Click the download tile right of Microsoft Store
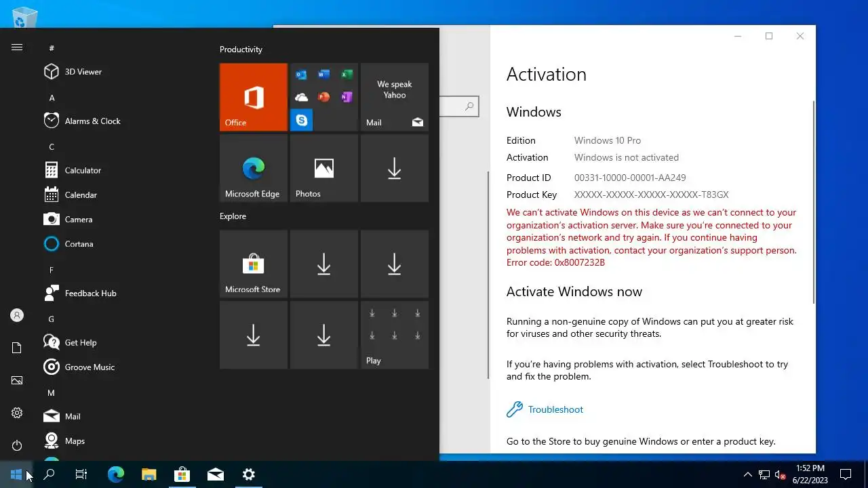The image size is (868, 488). [324, 264]
